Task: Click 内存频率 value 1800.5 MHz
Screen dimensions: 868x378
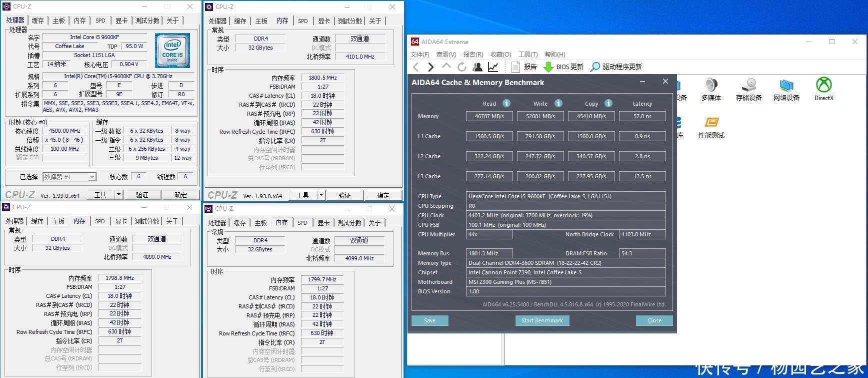Action: tap(322, 78)
